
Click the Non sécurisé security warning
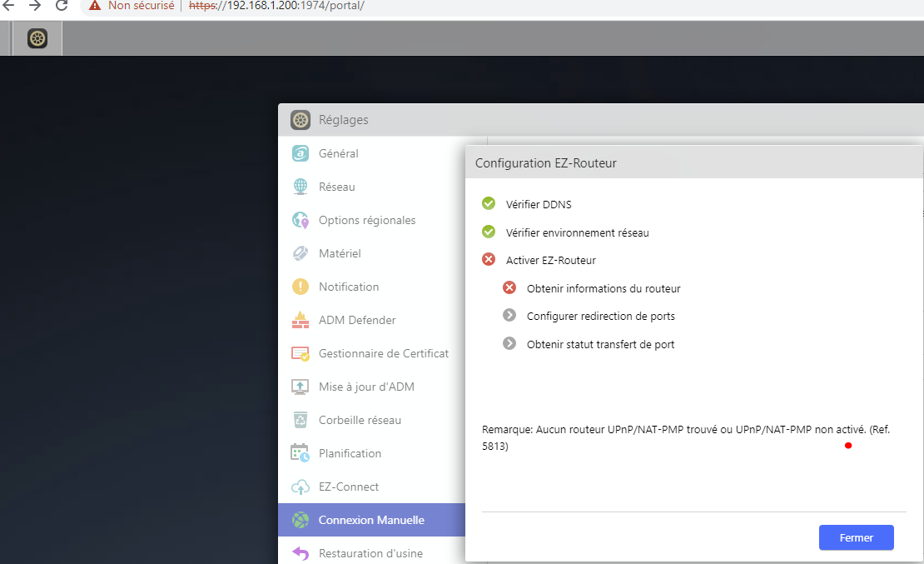coord(132,6)
